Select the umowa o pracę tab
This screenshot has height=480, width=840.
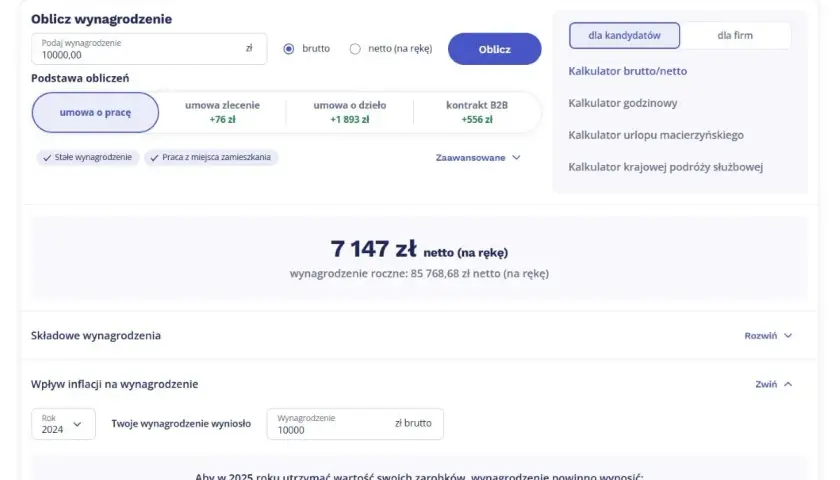(x=95, y=112)
